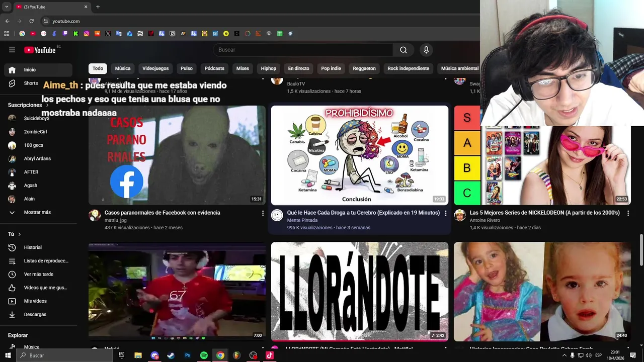The width and height of the screenshot is (644, 362).
Task: Select the Reggaeton filter chip
Action: pos(364,68)
